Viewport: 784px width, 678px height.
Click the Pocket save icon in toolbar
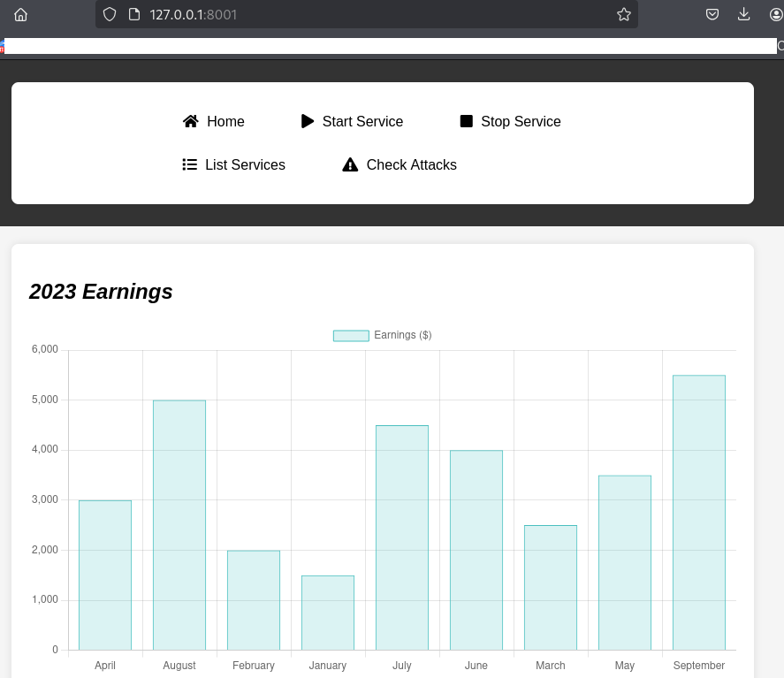coord(712,14)
